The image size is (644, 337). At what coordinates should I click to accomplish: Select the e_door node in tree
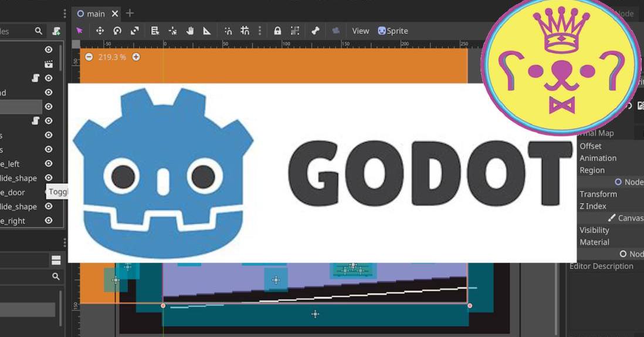13,193
